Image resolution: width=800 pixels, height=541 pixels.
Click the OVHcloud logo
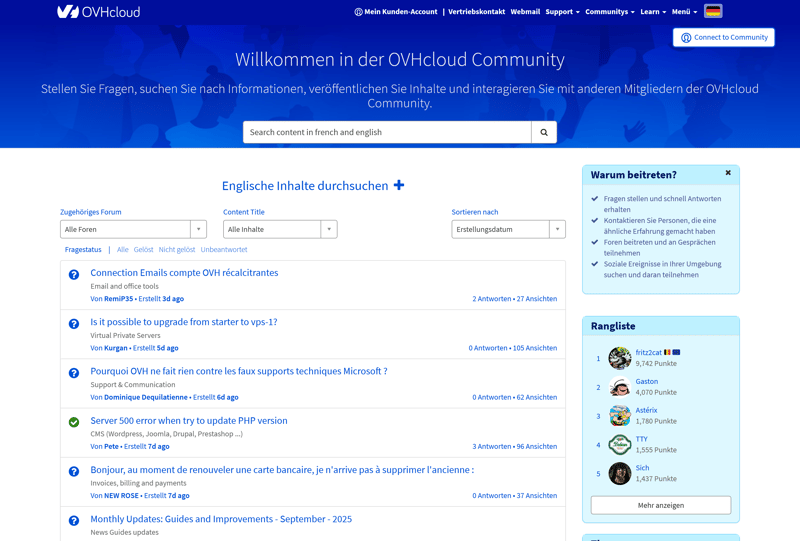click(x=98, y=12)
